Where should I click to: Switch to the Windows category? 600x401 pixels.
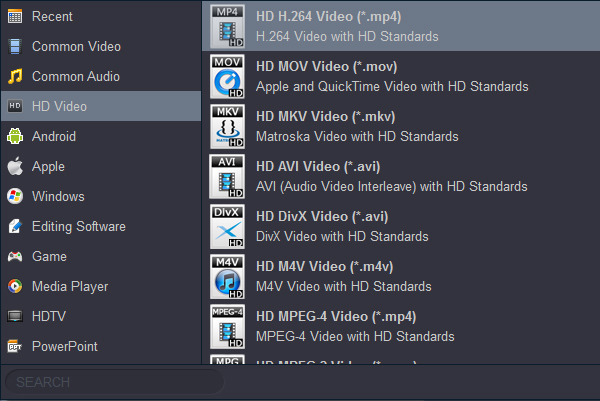pyautogui.click(x=58, y=196)
